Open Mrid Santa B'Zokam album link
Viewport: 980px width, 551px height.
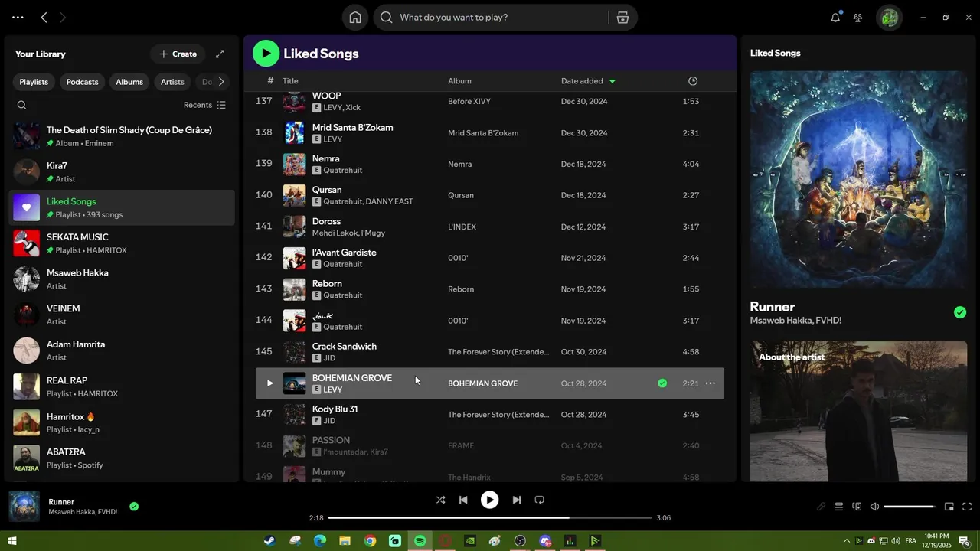coord(483,133)
